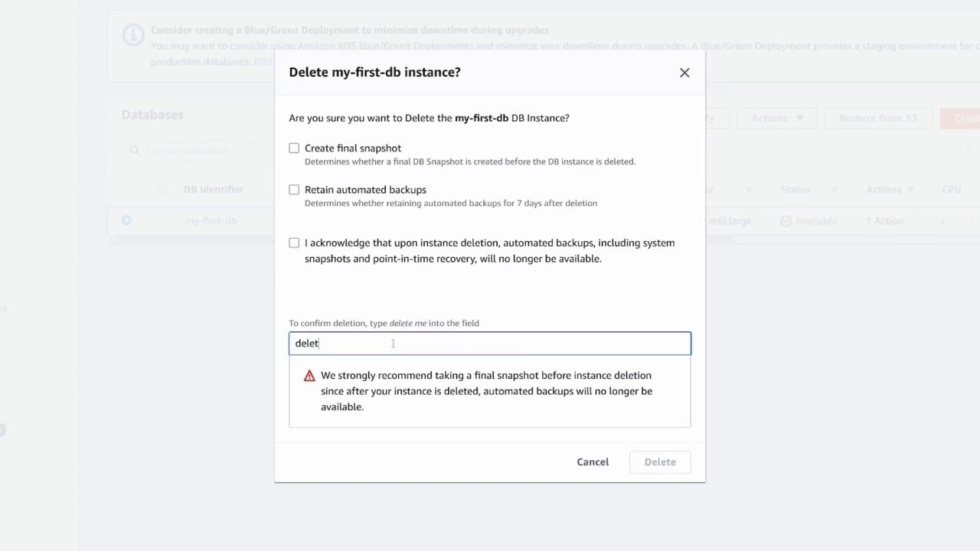Click the Restore from S3 button
The width and height of the screenshot is (980, 551).
[x=877, y=118]
